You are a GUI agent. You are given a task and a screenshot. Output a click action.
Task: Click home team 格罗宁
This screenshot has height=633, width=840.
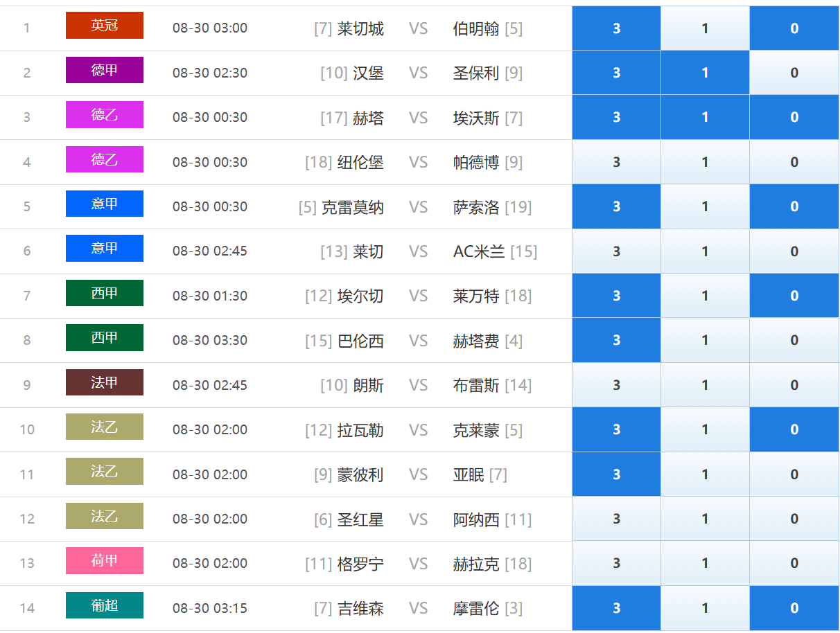coord(360,564)
